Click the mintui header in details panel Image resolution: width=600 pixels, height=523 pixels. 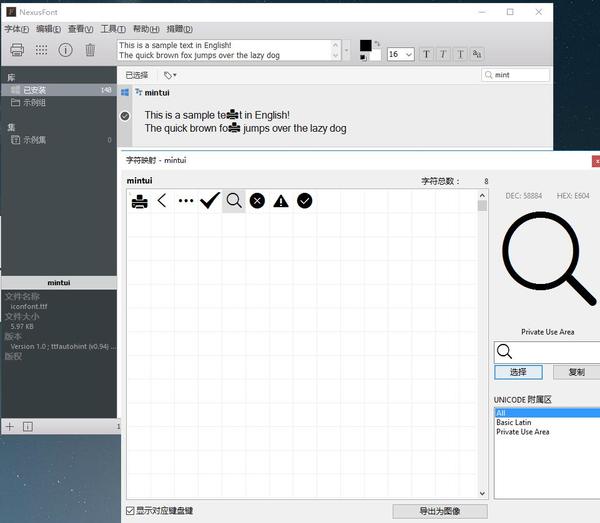tap(59, 283)
